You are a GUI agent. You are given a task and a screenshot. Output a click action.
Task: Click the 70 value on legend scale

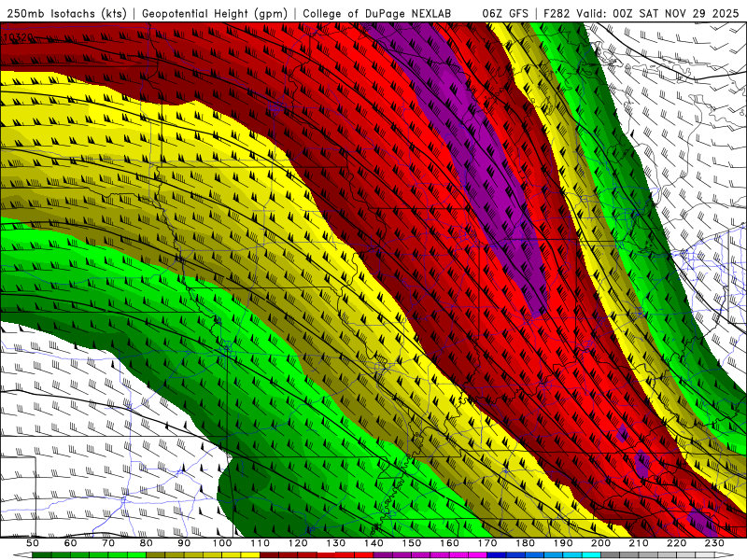108,543
